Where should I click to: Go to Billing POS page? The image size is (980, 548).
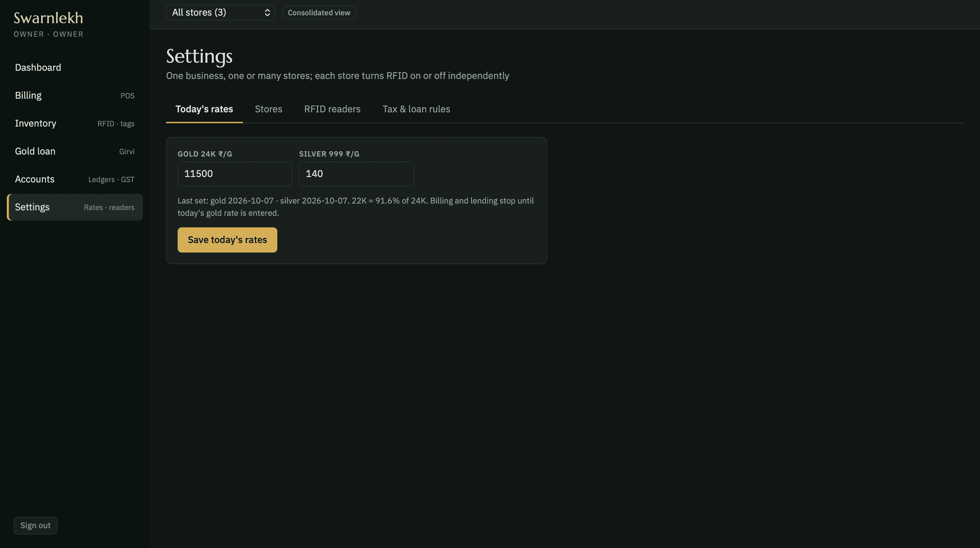point(75,96)
